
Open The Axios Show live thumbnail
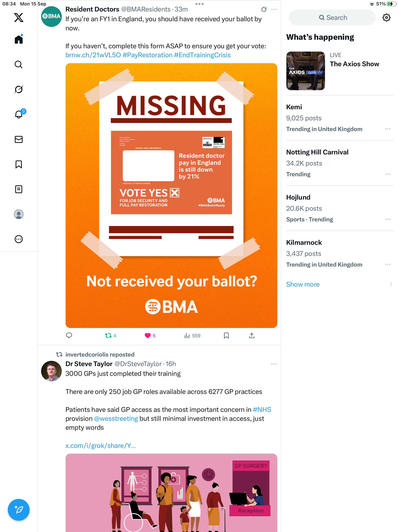(x=305, y=71)
